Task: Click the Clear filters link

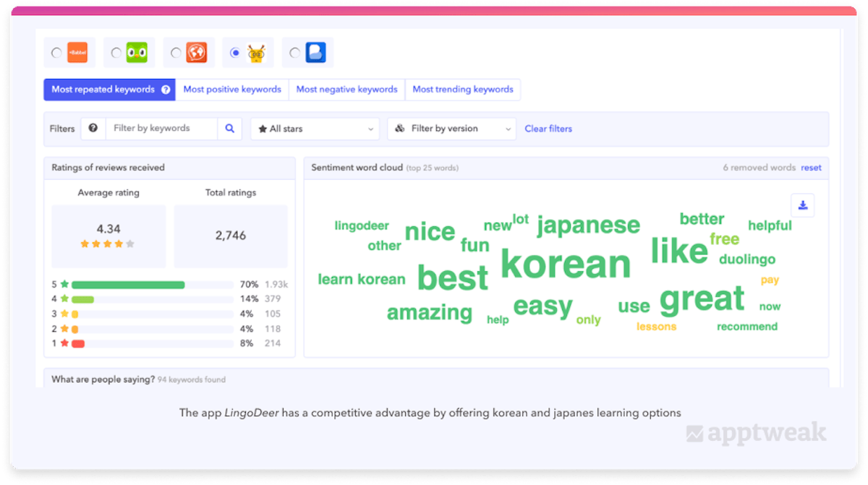Action: click(x=548, y=129)
